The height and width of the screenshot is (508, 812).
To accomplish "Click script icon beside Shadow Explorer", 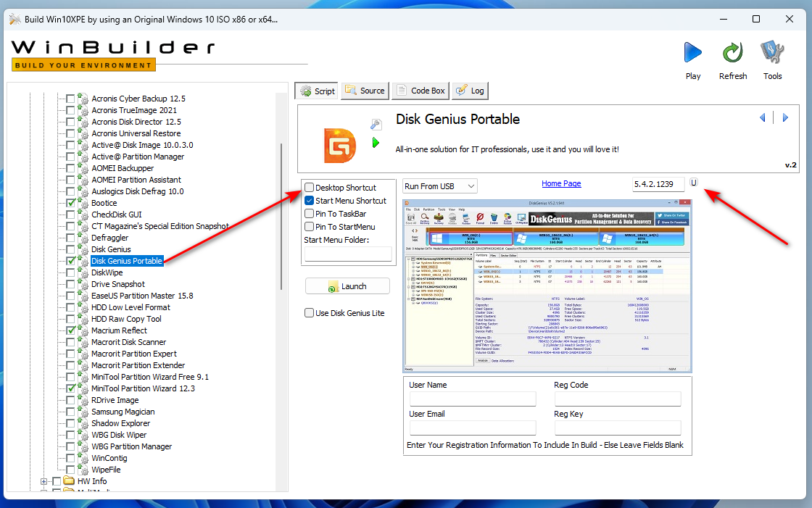I will coord(83,422).
